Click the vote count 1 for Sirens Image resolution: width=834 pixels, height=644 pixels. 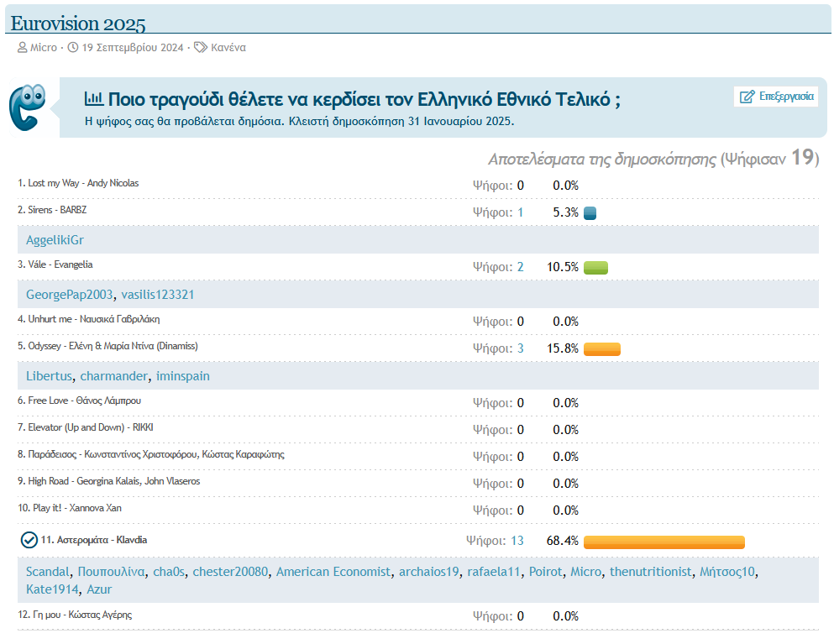tap(520, 212)
